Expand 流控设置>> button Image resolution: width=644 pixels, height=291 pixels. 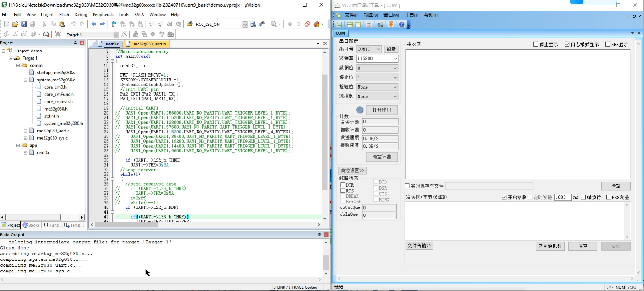(352, 171)
